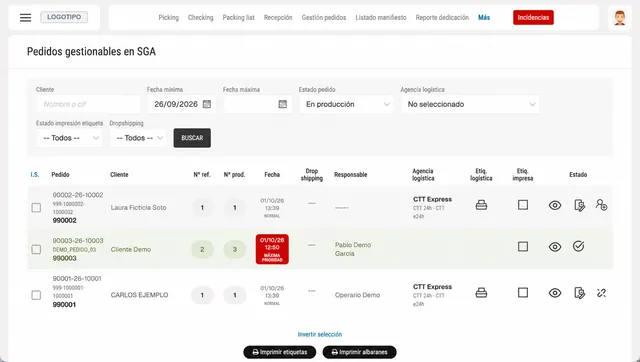
Task: Print logistic label for order 90001-26-10001
Action: 481,293
